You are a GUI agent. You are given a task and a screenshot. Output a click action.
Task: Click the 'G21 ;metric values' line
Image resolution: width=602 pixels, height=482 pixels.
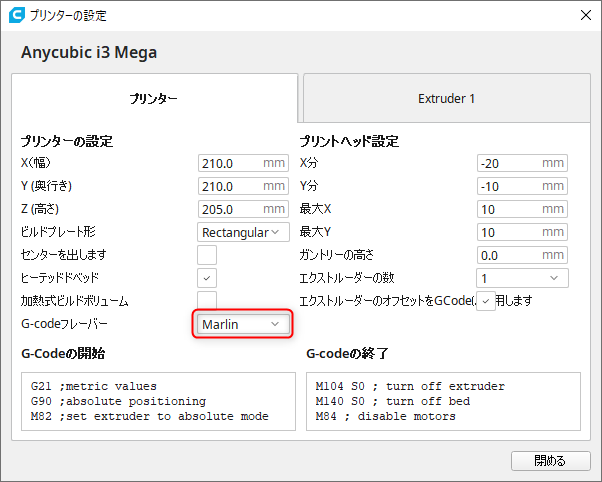point(94,386)
